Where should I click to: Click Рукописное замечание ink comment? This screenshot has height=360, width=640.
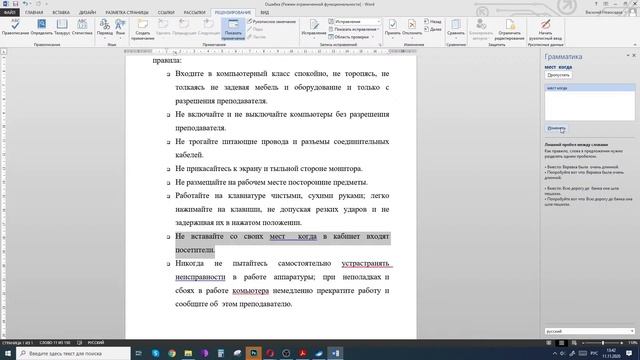(271, 22)
